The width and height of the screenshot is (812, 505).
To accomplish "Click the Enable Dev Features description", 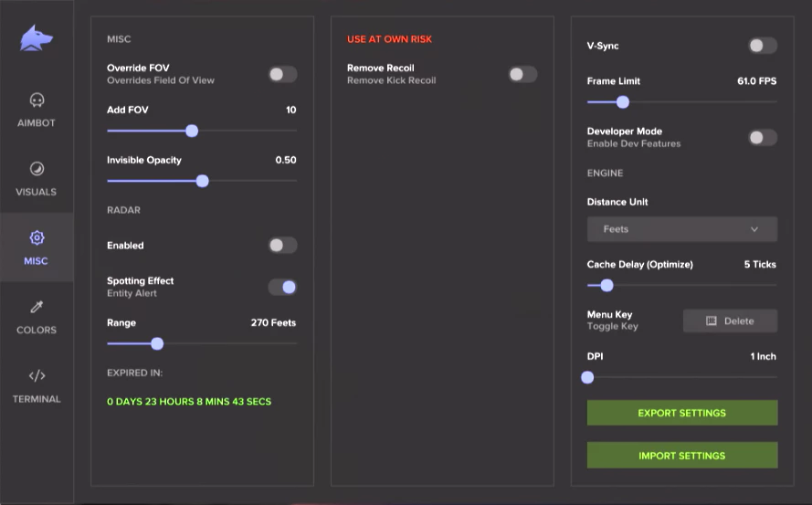I will tap(634, 143).
